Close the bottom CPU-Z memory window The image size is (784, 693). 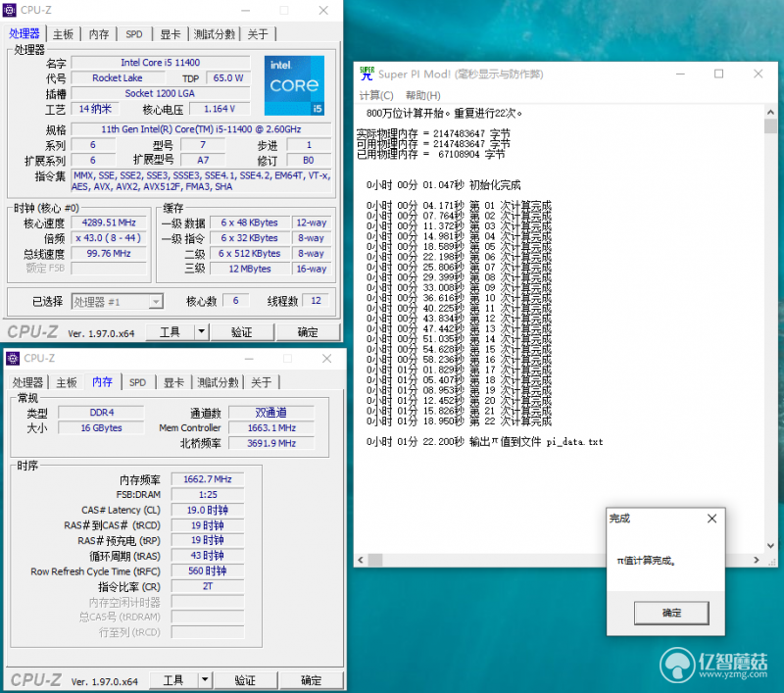326,359
